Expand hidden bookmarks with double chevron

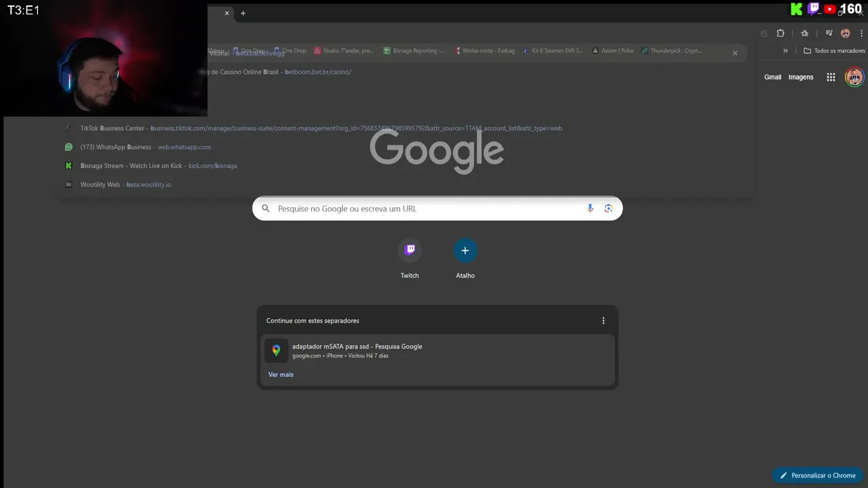785,51
